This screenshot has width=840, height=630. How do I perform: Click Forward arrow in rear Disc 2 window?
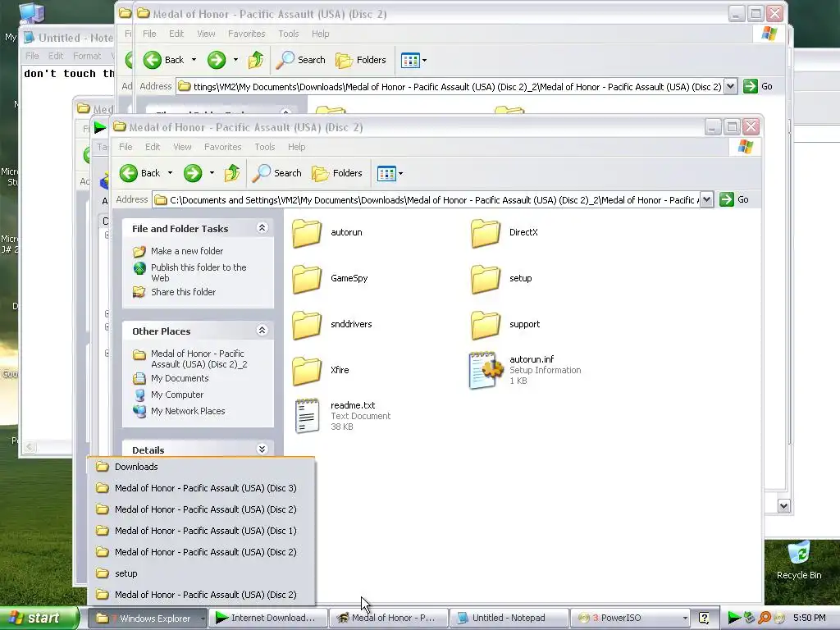217,60
